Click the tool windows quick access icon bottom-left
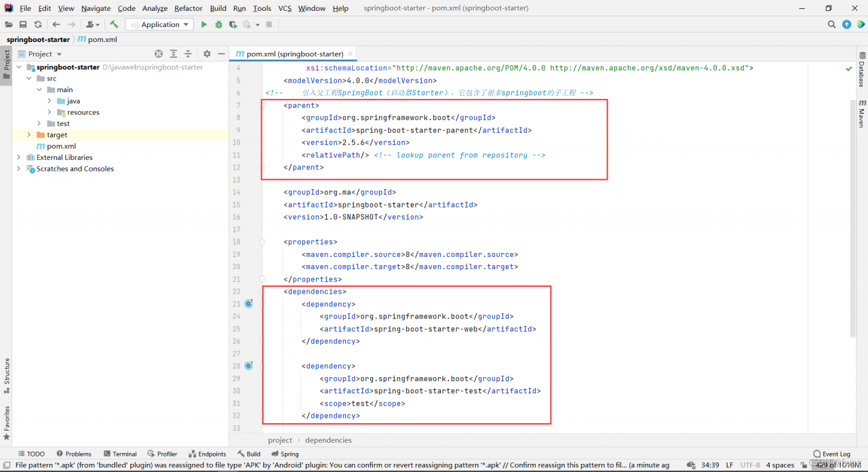This screenshot has width=868, height=472. coord(6,465)
